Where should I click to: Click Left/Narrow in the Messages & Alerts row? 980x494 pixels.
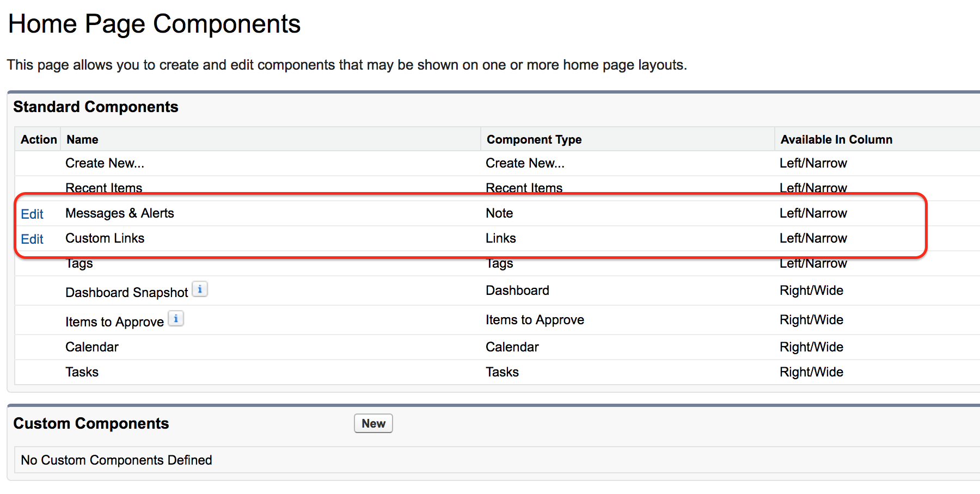tap(813, 213)
